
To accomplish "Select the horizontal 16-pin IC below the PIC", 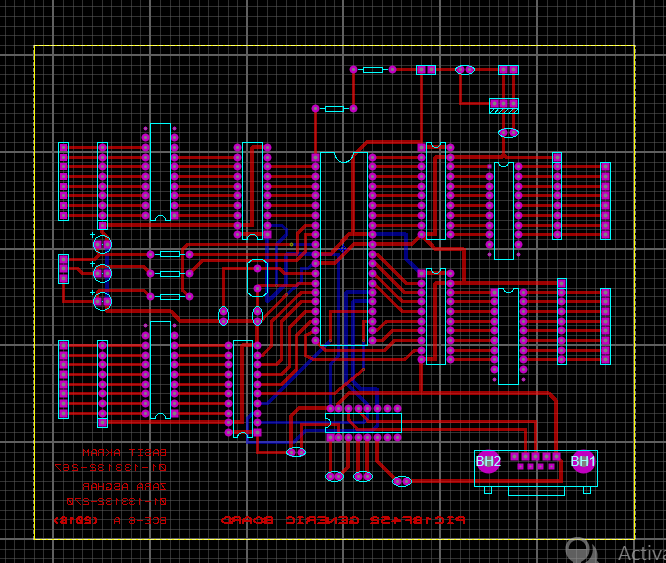I will (364, 423).
